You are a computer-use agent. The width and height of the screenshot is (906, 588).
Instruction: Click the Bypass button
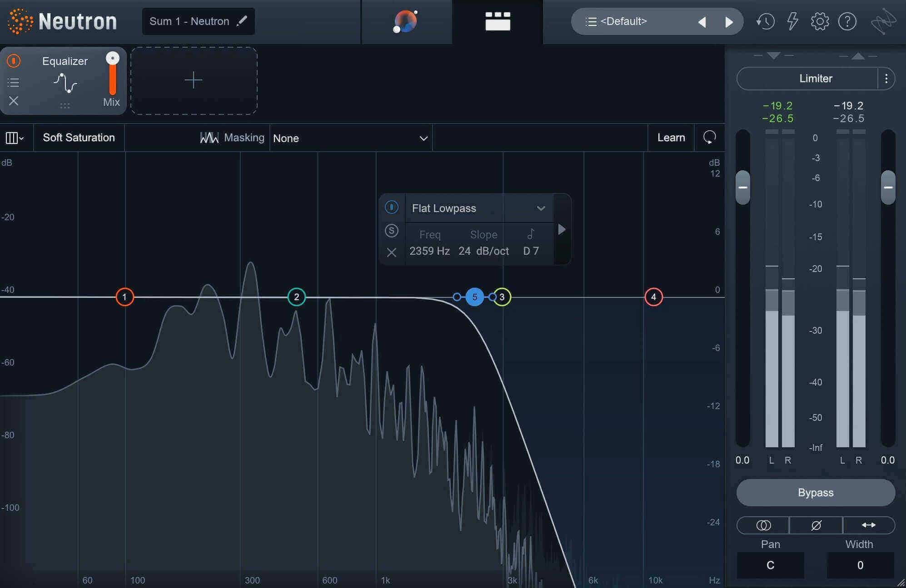point(816,493)
